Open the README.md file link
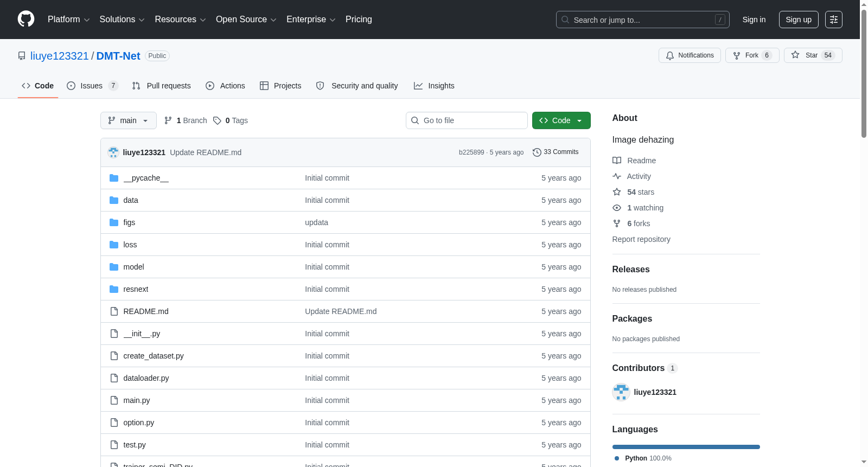Screen dimensions: 868x467 pos(146,311)
